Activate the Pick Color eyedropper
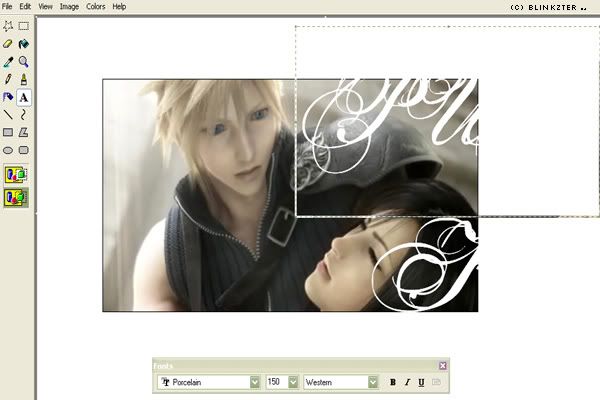 coord(8,62)
